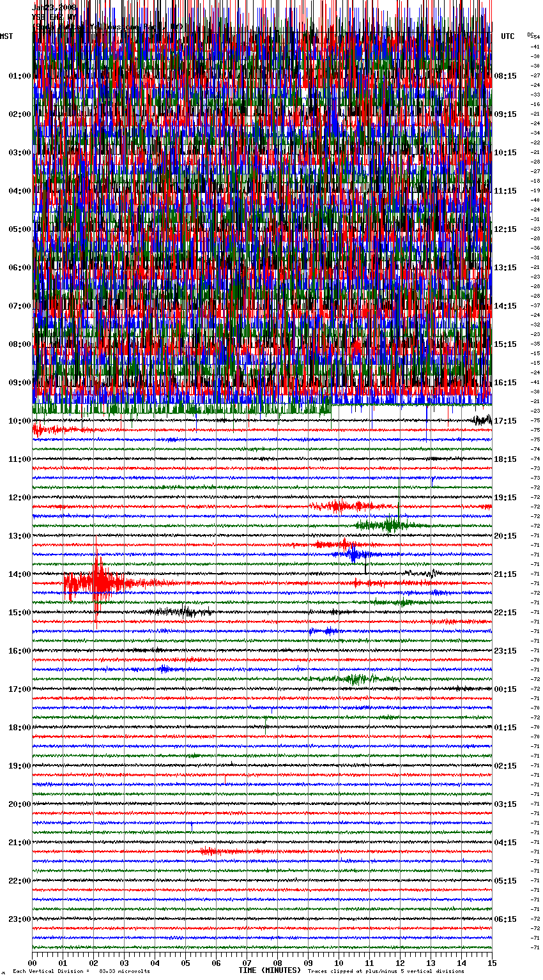Select the 03:00 MST row label

click(20, 153)
